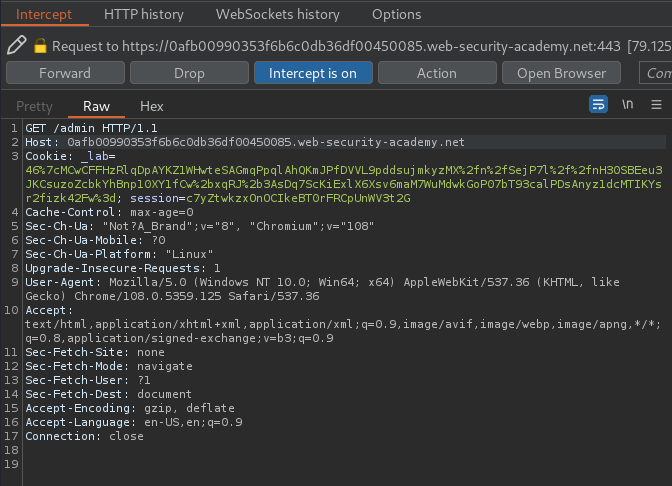Select the Pretty view tab

[x=34, y=106]
